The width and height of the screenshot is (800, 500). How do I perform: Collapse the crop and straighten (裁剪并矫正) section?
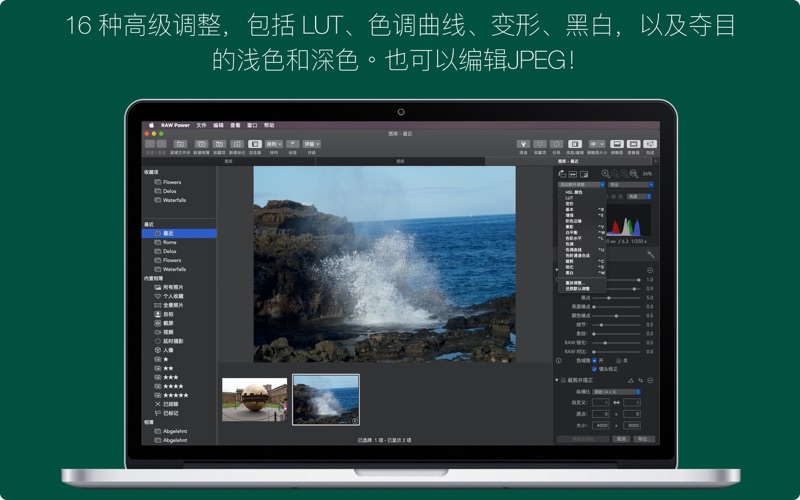coord(557,380)
